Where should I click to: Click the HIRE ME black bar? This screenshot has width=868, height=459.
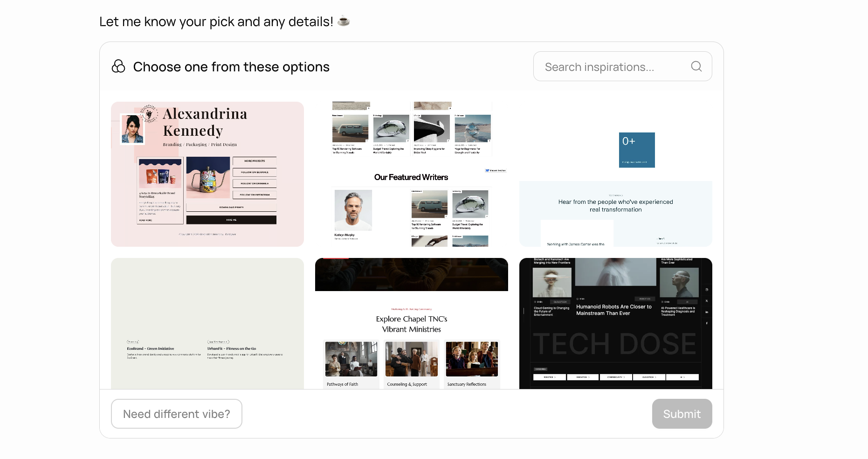coord(231,220)
